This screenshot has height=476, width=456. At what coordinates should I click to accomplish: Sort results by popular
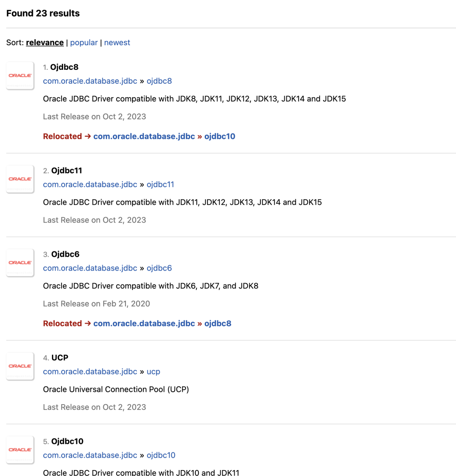click(84, 42)
